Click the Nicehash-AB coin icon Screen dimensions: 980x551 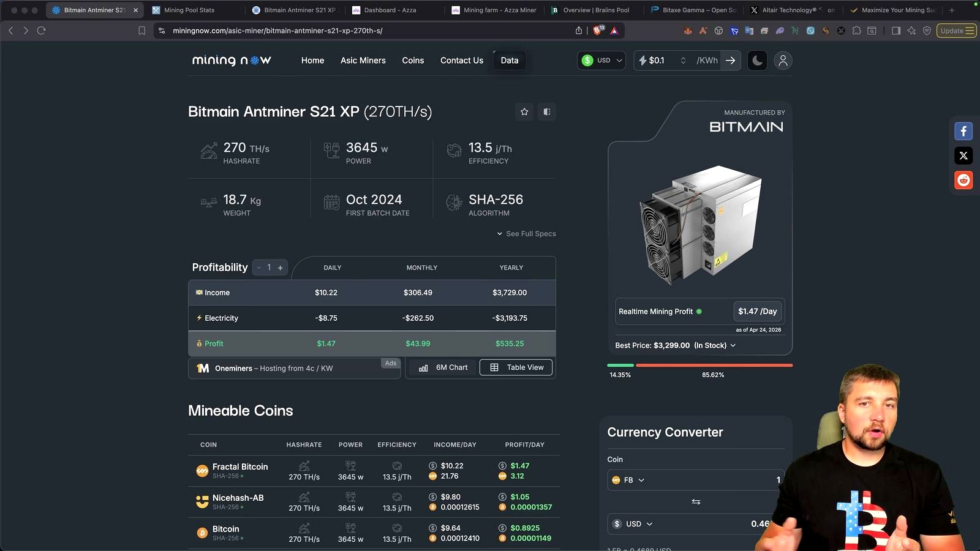[x=202, y=502]
